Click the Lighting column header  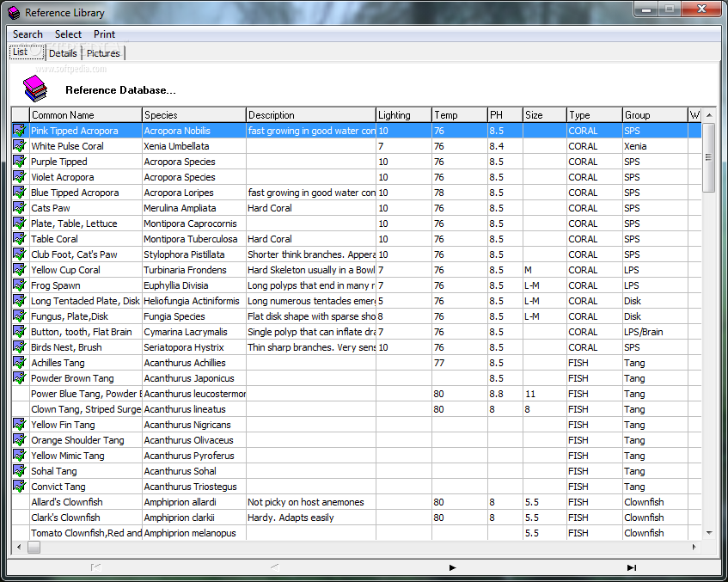404,114
